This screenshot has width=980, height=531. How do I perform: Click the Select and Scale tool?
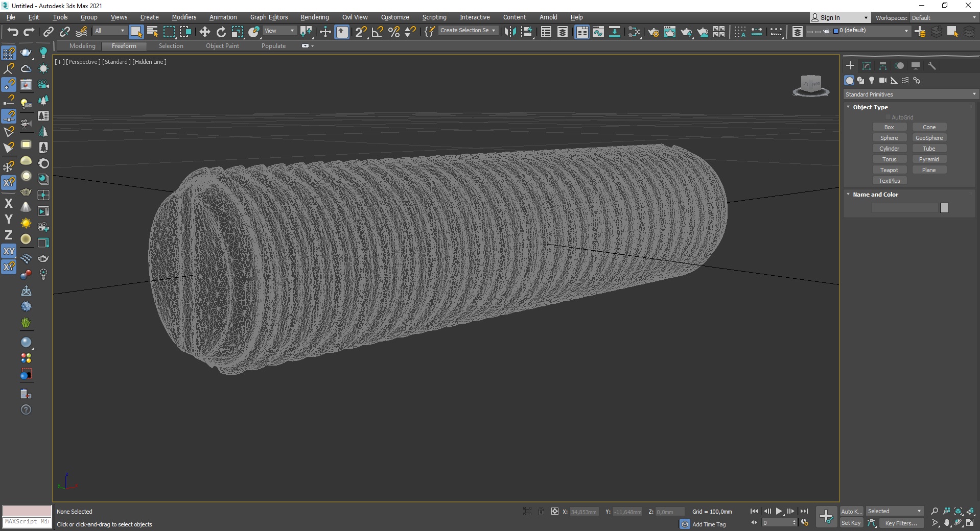[237, 32]
